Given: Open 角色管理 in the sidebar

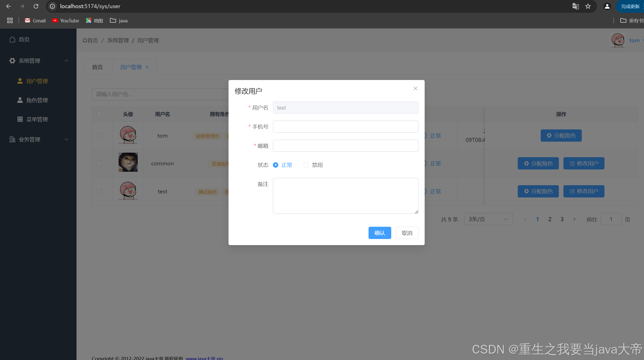Looking at the screenshot, I should (37, 100).
